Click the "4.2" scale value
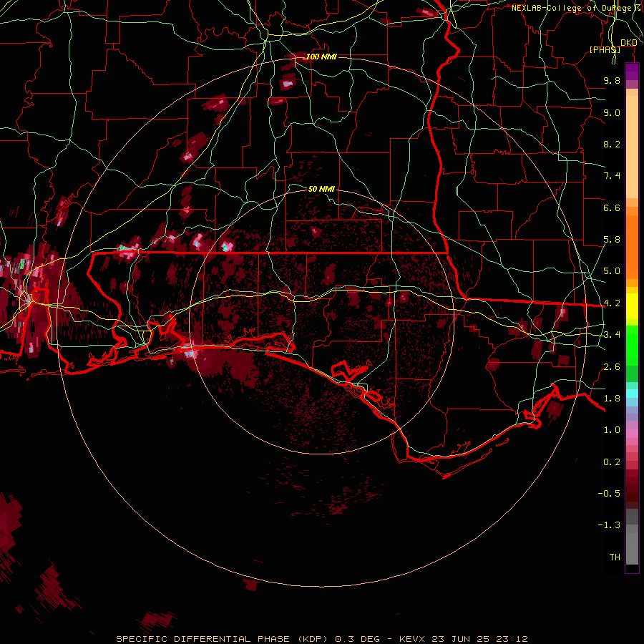The image size is (644, 644). pos(612,303)
